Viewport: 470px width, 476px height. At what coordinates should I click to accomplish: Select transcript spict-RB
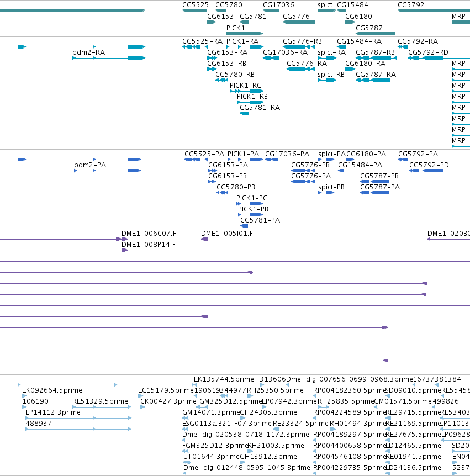[331, 75]
